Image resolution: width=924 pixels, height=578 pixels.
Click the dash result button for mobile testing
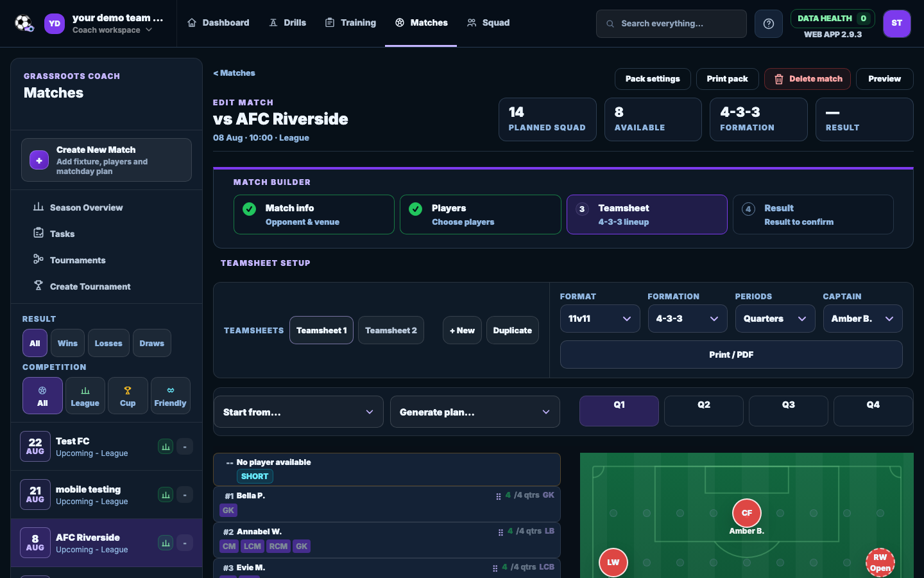point(185,495)
